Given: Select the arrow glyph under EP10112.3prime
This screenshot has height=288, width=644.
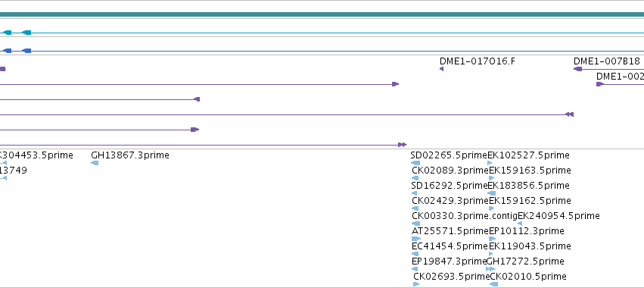Looking at the screenshot, I should click(492, 239).
